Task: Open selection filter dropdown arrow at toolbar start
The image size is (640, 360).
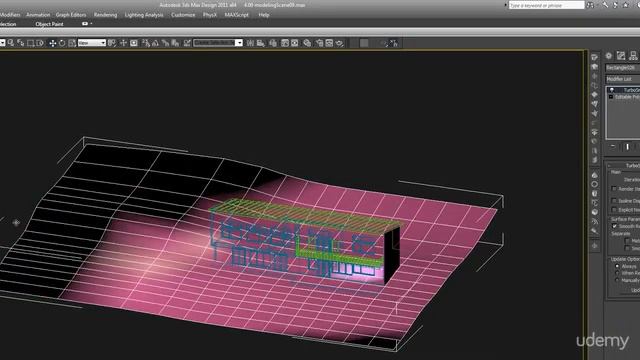Action: point(2,43)
